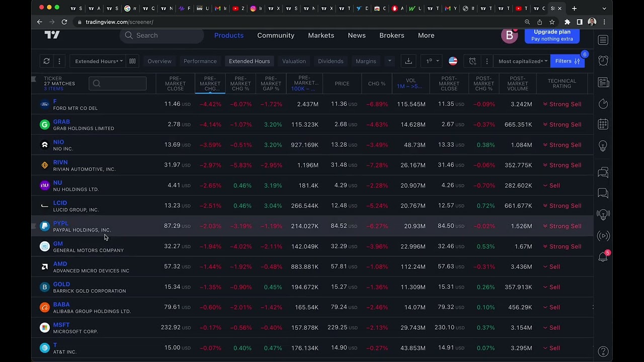Switch to the Dividends tab
The image size is (644, 362).
[x=331, y=61]
